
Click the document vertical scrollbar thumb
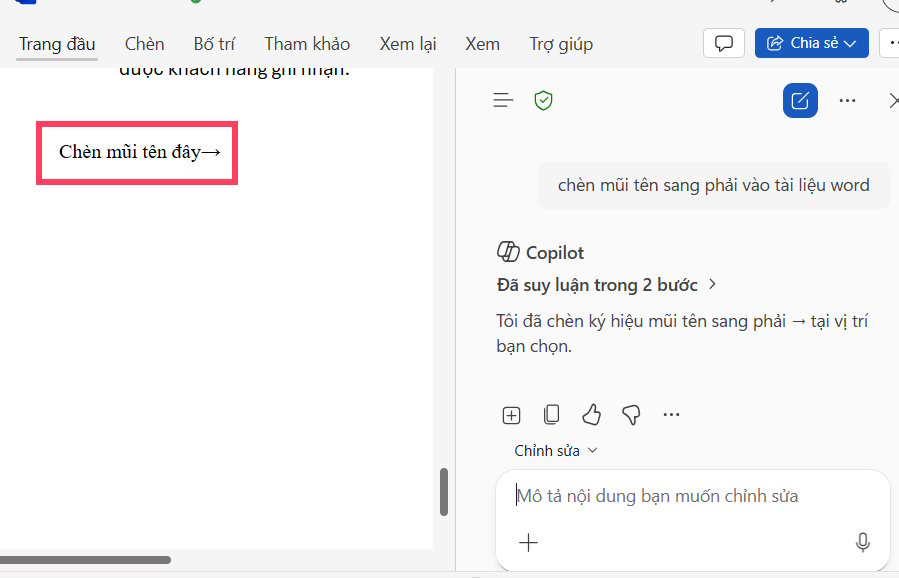click(444, 492)
